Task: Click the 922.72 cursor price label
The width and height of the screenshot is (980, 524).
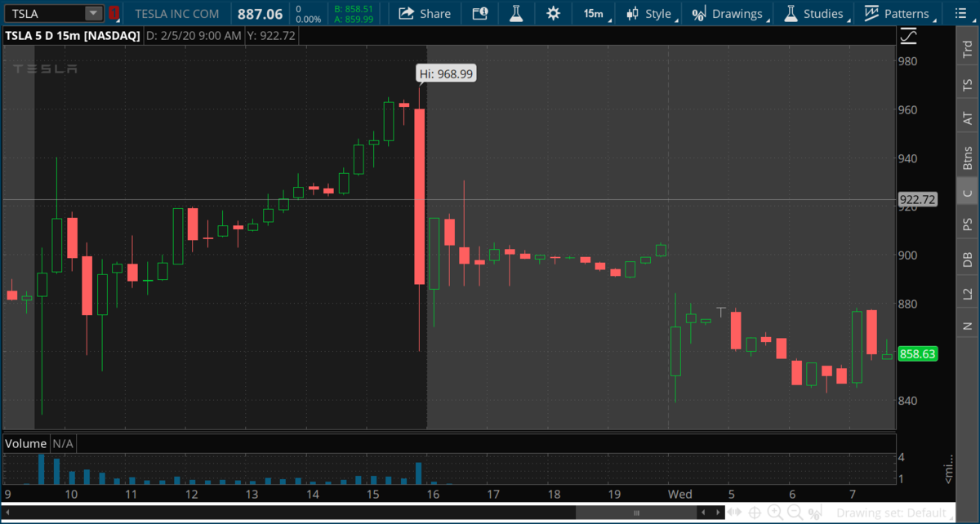Action: pyautogui.click(x=916, y=199)
